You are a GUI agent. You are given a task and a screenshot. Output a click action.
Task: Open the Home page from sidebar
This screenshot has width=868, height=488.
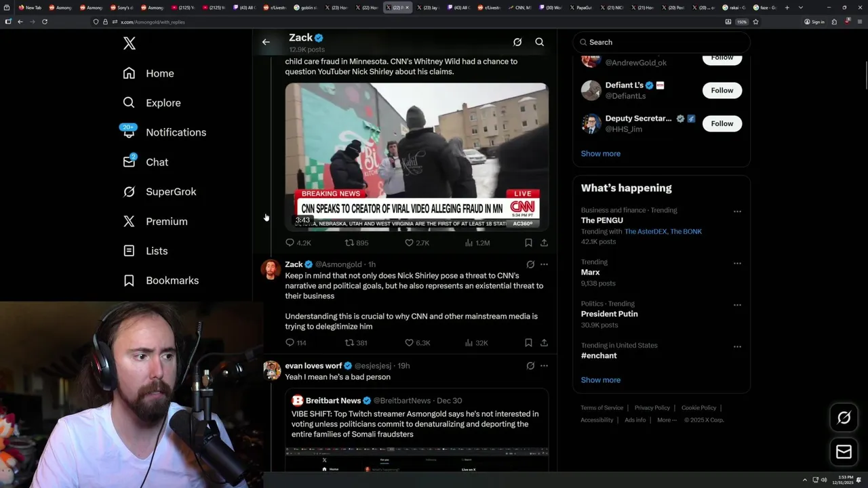pyautogui.click(x=149, y=73)
